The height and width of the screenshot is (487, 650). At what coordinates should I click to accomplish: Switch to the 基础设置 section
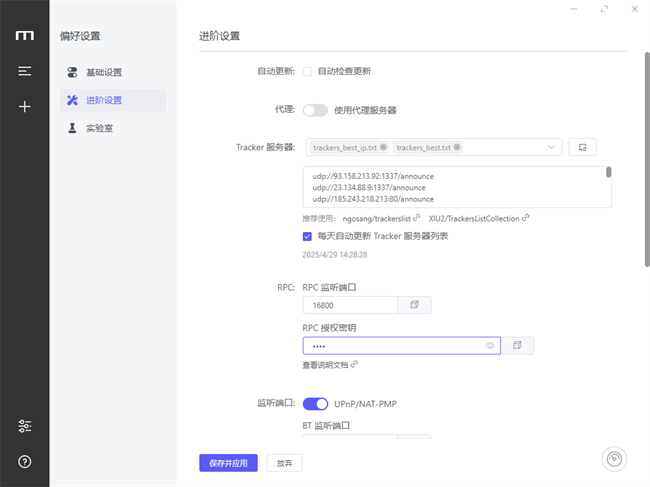pyautogui.click(x=103, y=72)
